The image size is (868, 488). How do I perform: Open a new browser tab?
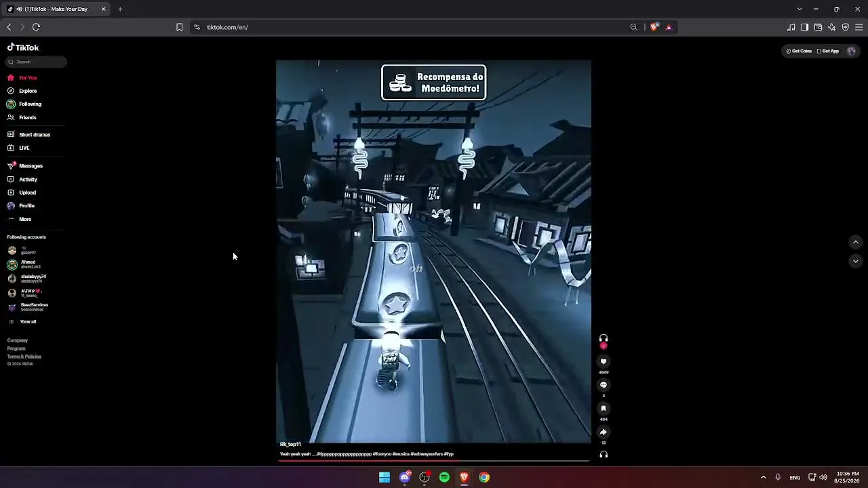(120, 9)
